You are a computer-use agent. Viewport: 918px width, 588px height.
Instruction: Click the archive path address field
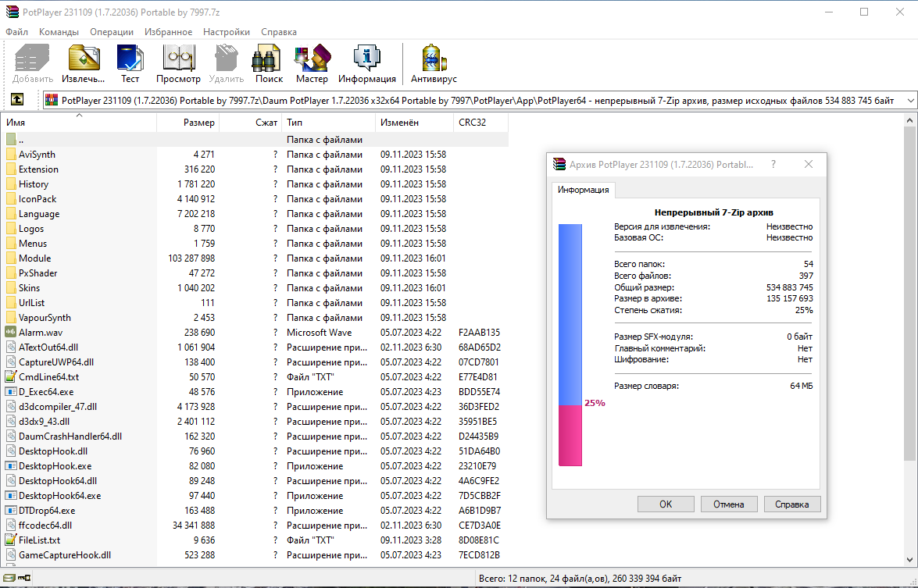point(474,101)
